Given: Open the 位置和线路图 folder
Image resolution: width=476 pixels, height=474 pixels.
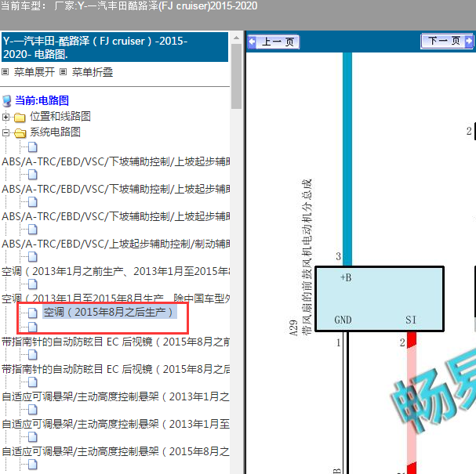Looking at the screenshot, I should pos(60,116).
